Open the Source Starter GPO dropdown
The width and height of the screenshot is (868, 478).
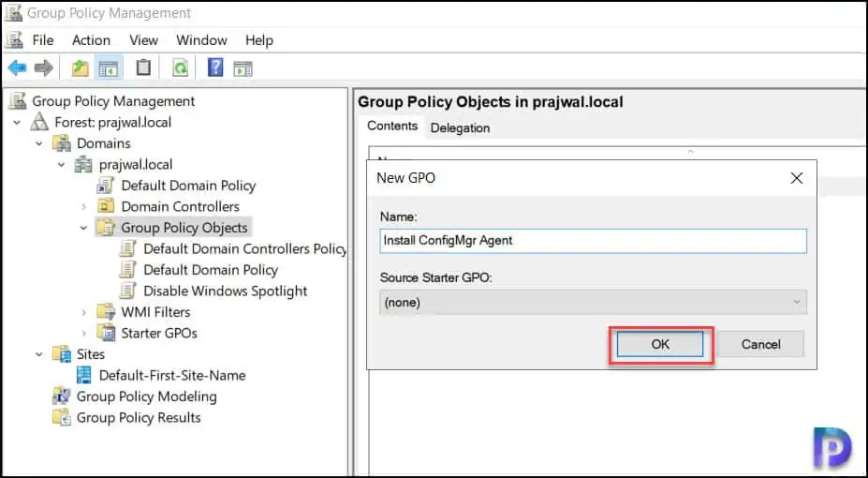(x=594, y=302)
